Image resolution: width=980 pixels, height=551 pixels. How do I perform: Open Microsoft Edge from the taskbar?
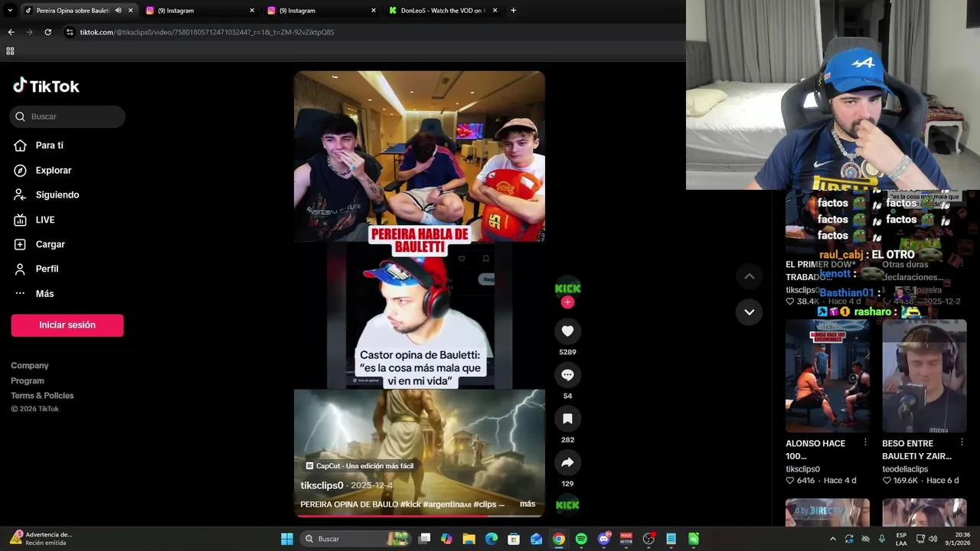[x=492, y=539]
